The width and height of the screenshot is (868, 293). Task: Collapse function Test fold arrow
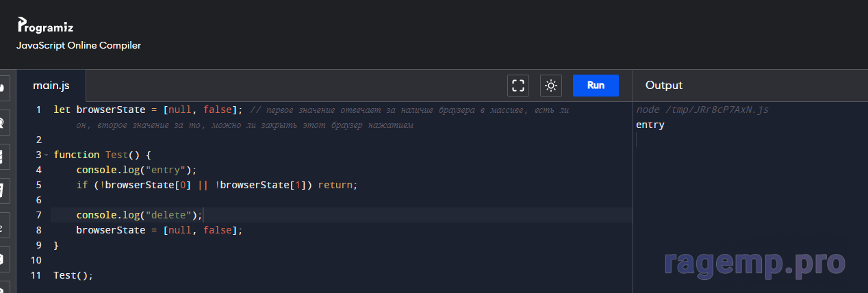click(x=46, y=155)
